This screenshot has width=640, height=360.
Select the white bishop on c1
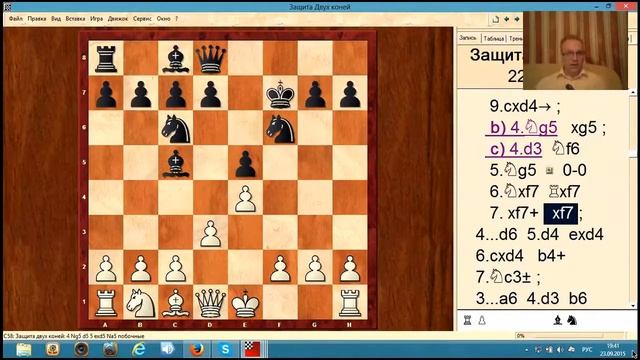coord(176,303)
